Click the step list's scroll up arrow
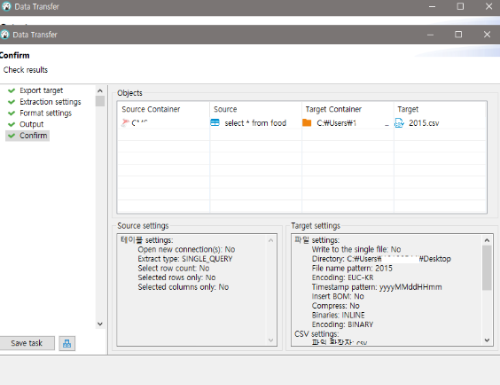The width and height of the screenshot is (500, 385). coord(100,91)
